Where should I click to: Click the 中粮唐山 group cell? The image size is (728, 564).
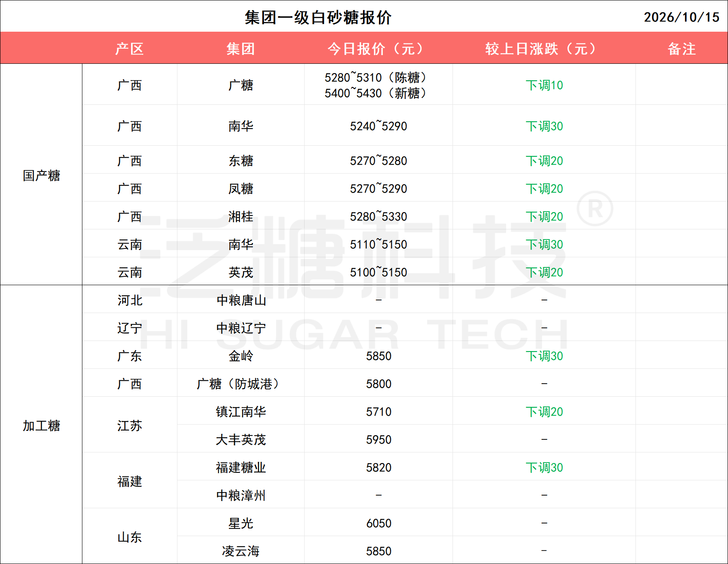(x=240, y=300)
